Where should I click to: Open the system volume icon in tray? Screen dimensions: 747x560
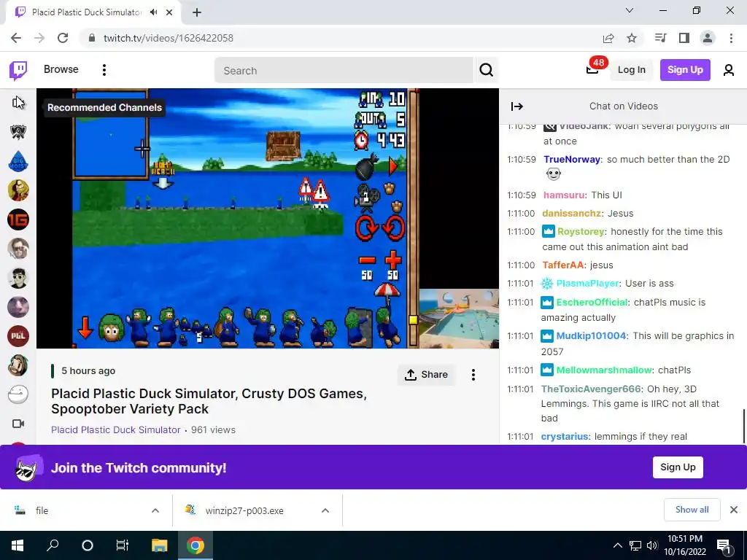(652, 545)
